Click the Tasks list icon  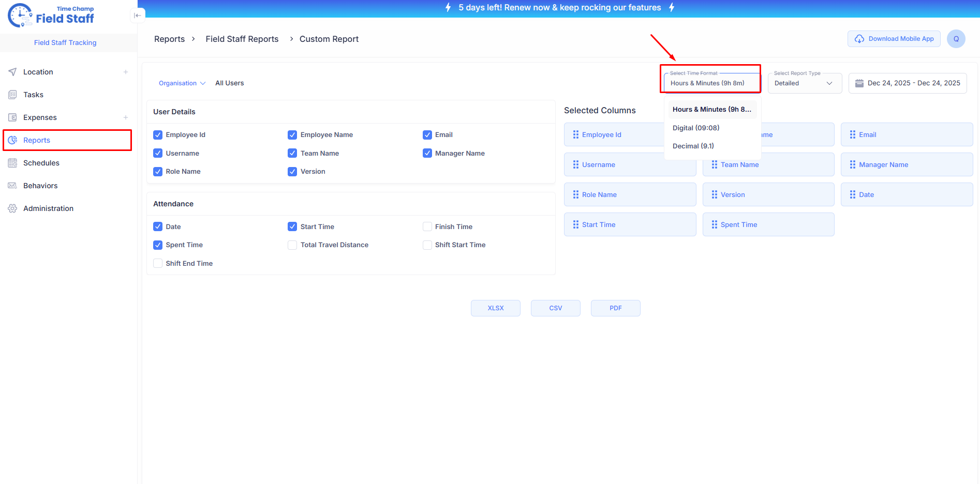[x=12, y=95]
